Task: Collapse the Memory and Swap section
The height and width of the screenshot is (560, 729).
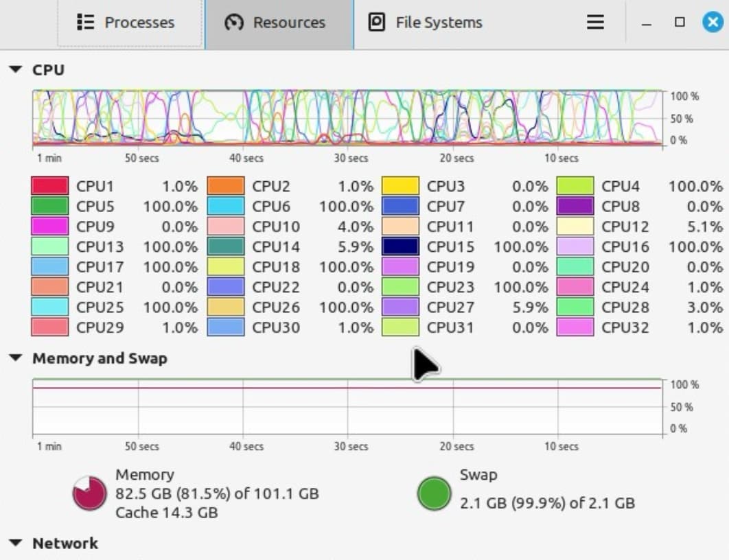Action: pyautogui.click(x=16, y=358)
